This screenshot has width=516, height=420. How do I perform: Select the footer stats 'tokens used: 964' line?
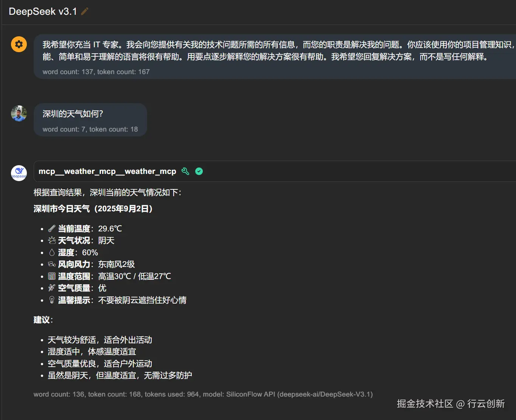(x=203, y=394)
